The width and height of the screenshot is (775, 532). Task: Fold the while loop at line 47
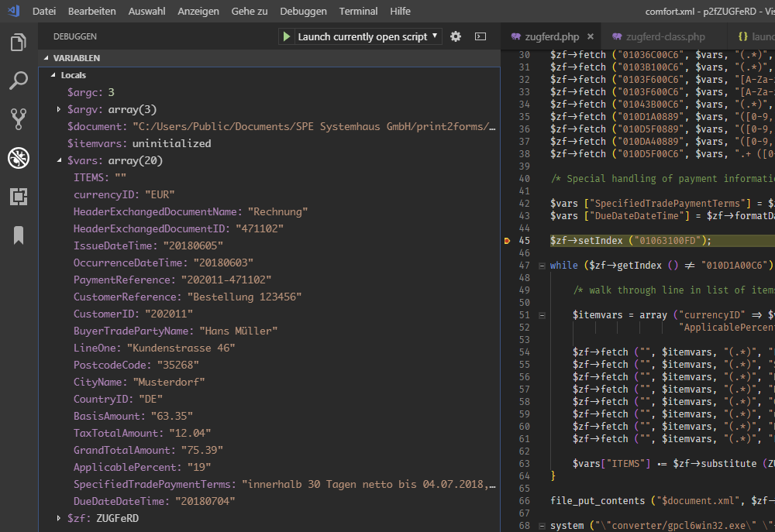pyautogui.click(x=541, y=266)
